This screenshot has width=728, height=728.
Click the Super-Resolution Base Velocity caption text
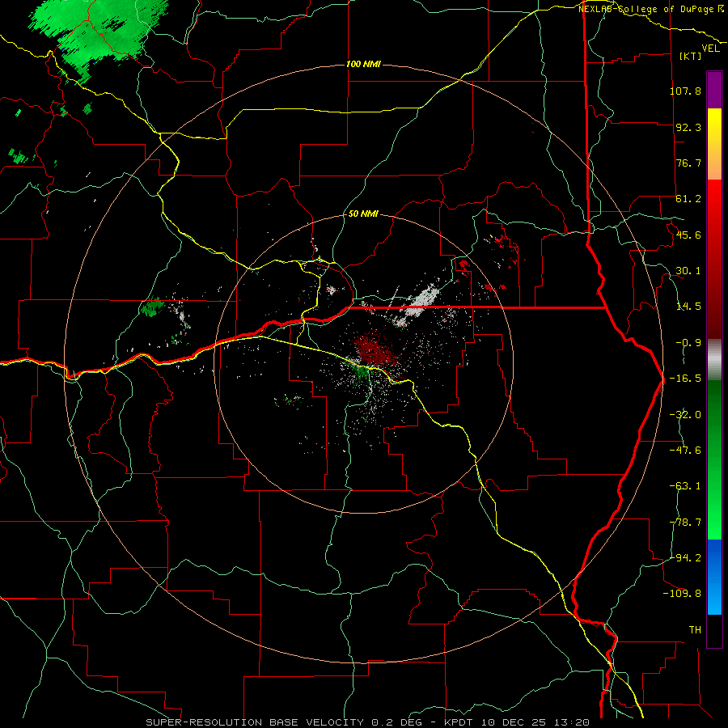[x=367, y=722]
